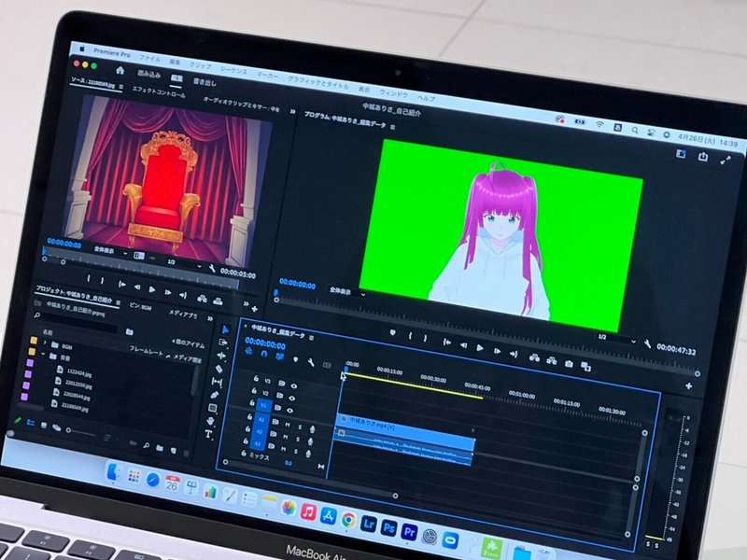Open Program monitor button editor plus
This screenshot has width=747, height=560.
689,386
